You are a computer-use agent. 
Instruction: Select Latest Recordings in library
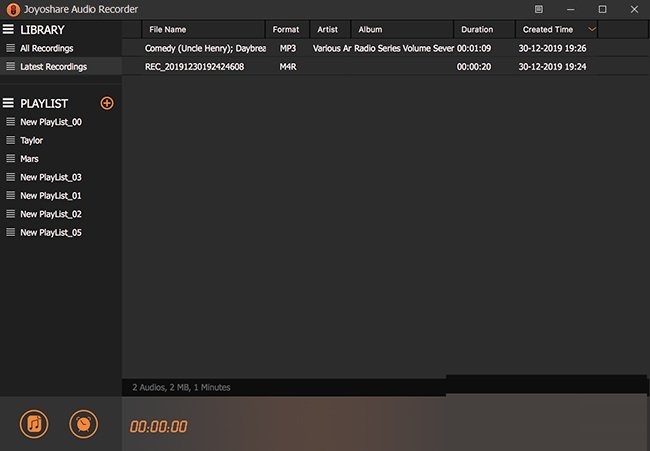coord(53,67)
